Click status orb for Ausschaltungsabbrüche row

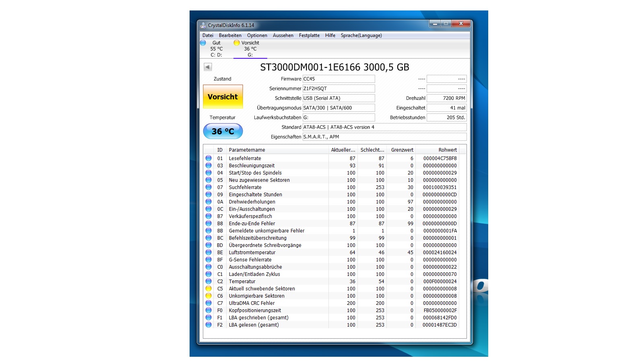click(x=208, y=267)
